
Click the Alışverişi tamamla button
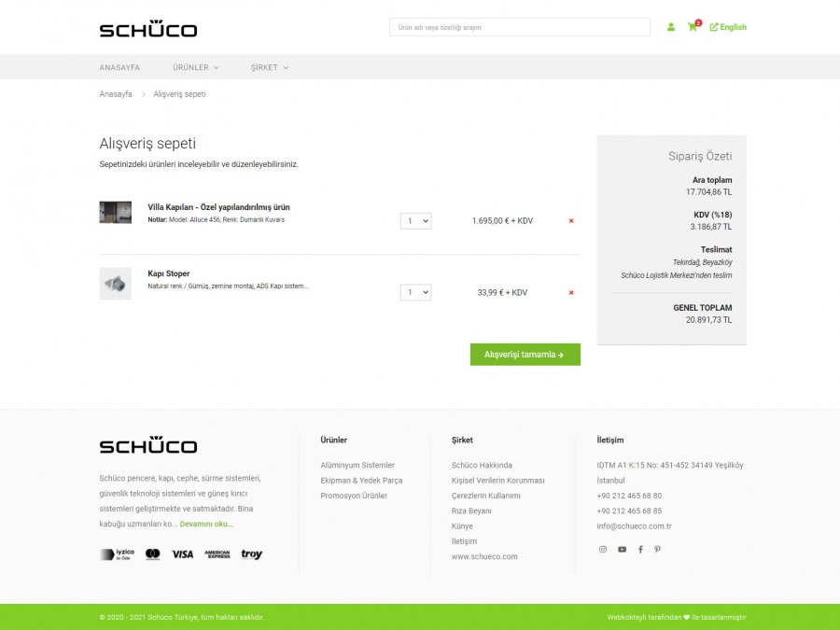[525, 355]
